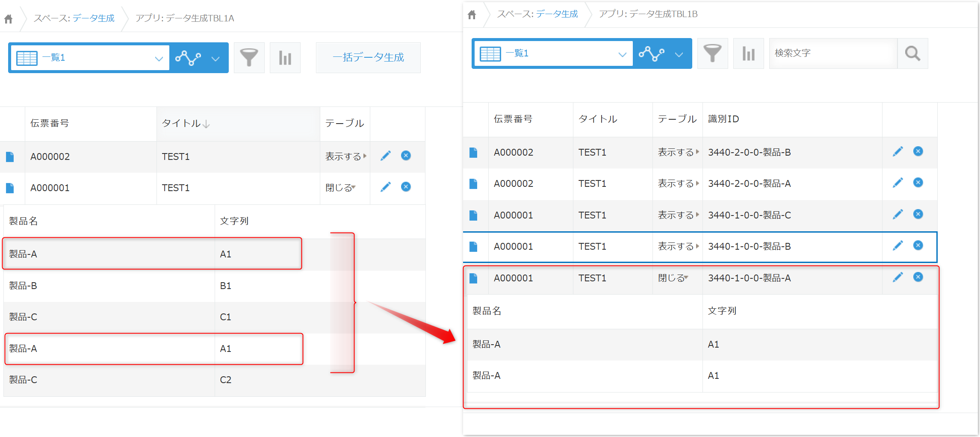Select 製品-B subtable cell in TBL1A
The height and width of the screenshot is (437, 980).
(x=109, y=286)
